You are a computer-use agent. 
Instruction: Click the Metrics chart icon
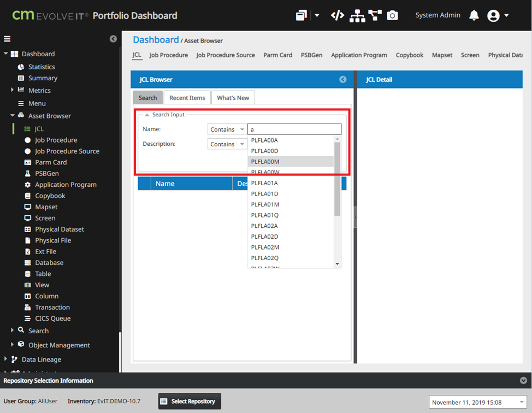21,90
